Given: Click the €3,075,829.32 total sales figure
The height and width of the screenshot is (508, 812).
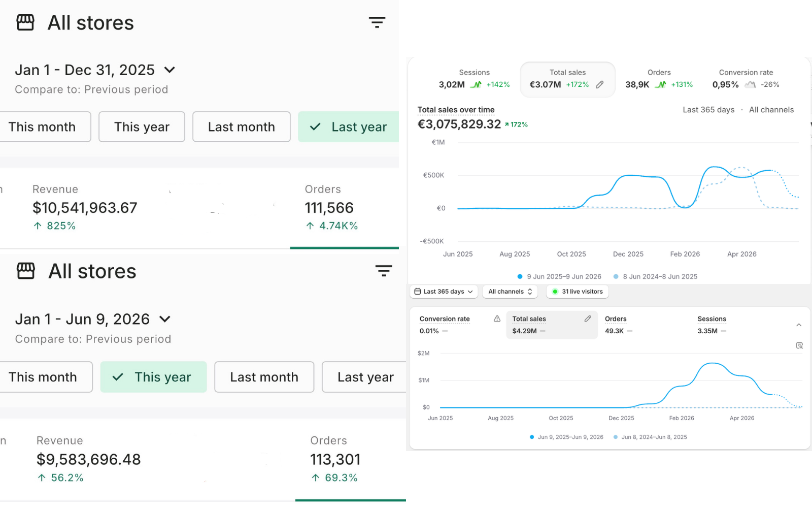Looking at the screenshot, I should click(x=459, y=124).
